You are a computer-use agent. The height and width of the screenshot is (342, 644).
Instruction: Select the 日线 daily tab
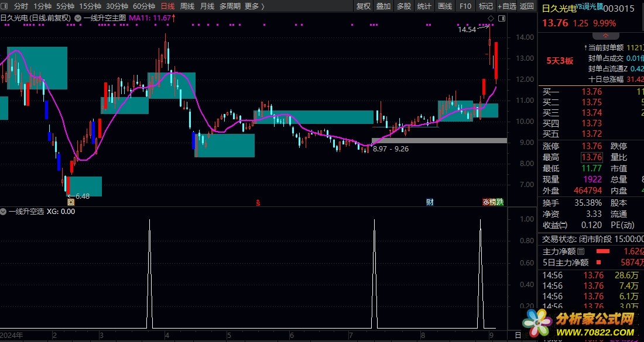pos(167,6)
